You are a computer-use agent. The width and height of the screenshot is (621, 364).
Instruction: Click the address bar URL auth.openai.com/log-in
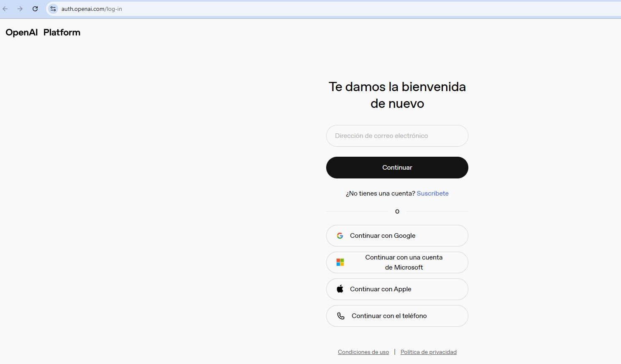point(92,9)
